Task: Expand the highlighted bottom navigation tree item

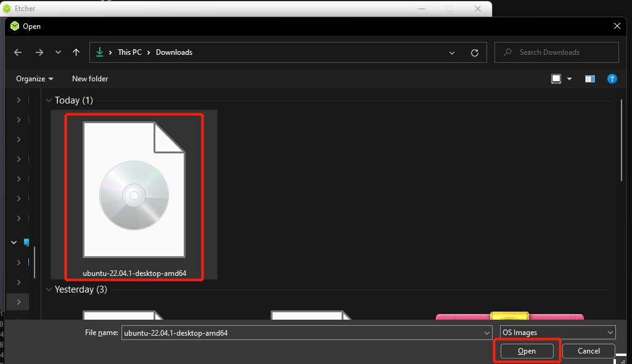Action: (18, 302)
